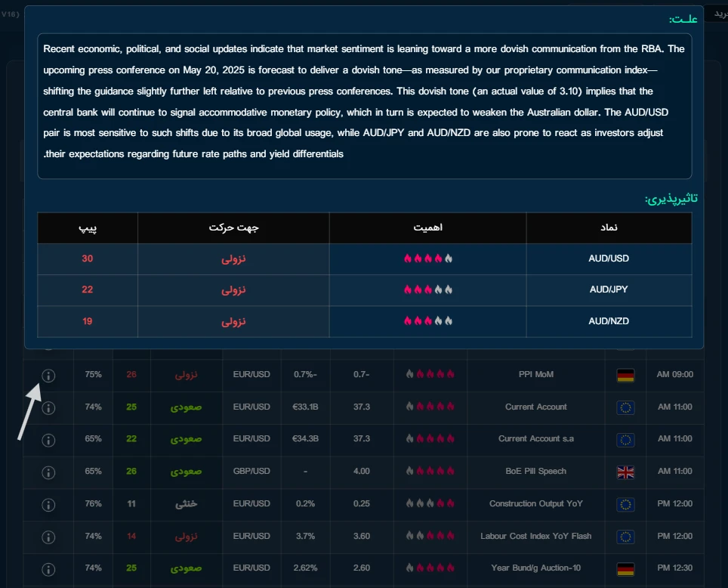Screen dimensions: 728x588
Task: Select AUD/JPY symbol in impact table
Action: [x=608, y=289]
